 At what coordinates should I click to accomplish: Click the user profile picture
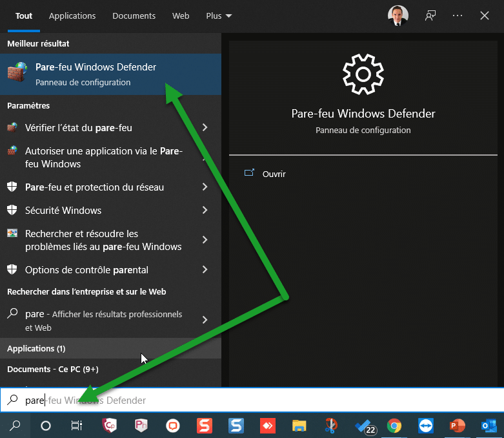398,16
